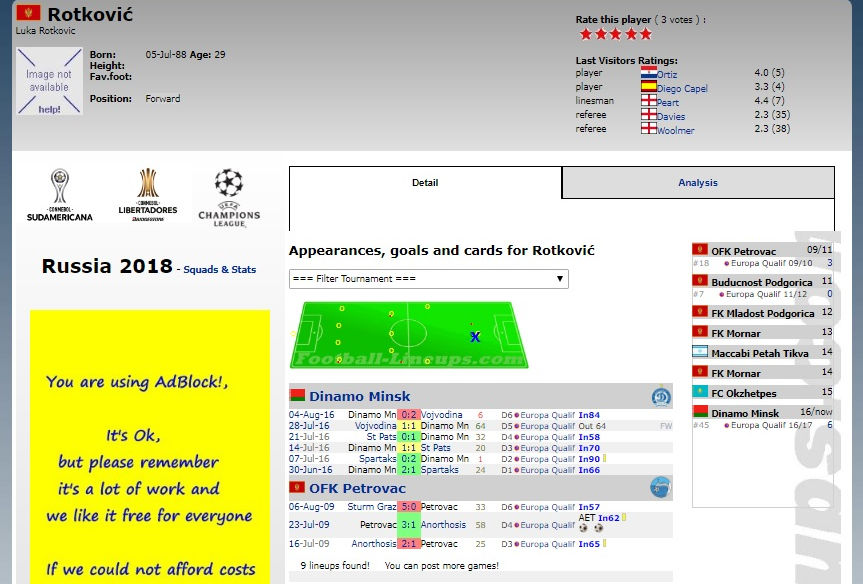This screenshot has height=584, width=863.
Task: Select FK Mladost Podgorica in career list
Action: [x=763, y=313]
